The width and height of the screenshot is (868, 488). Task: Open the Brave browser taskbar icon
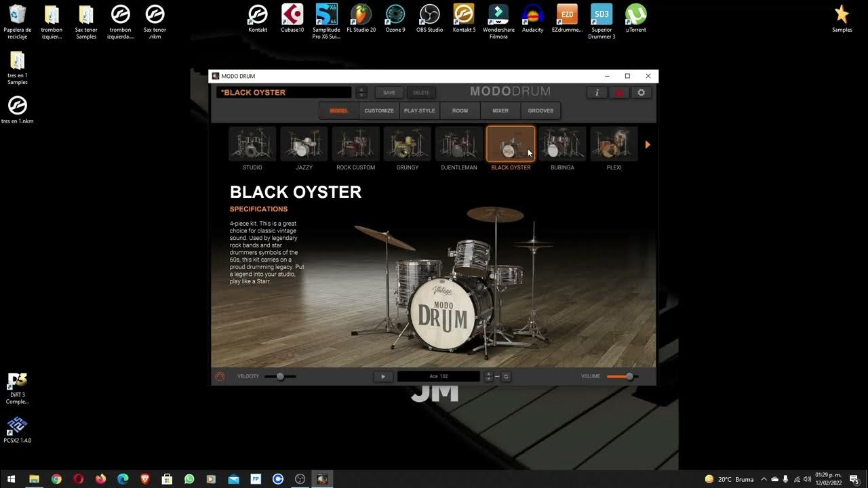[145, 479]
